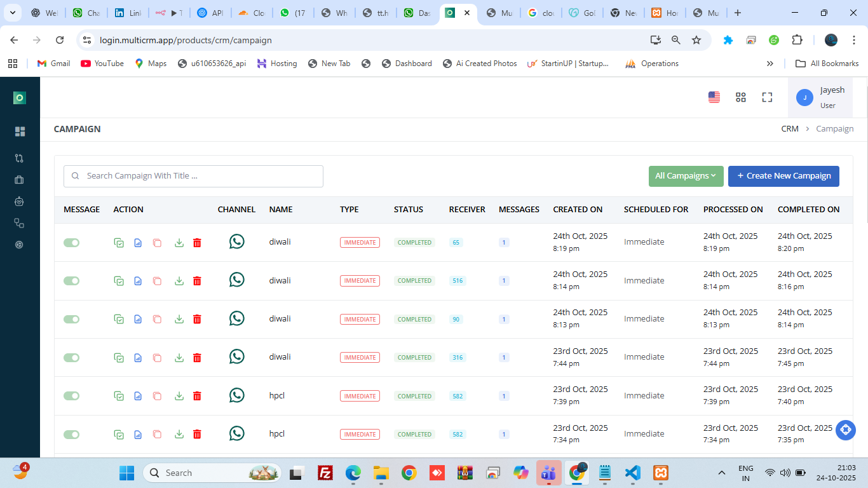Duplicate the last hpcl campaign using the copy icon

tap(157, 435)
